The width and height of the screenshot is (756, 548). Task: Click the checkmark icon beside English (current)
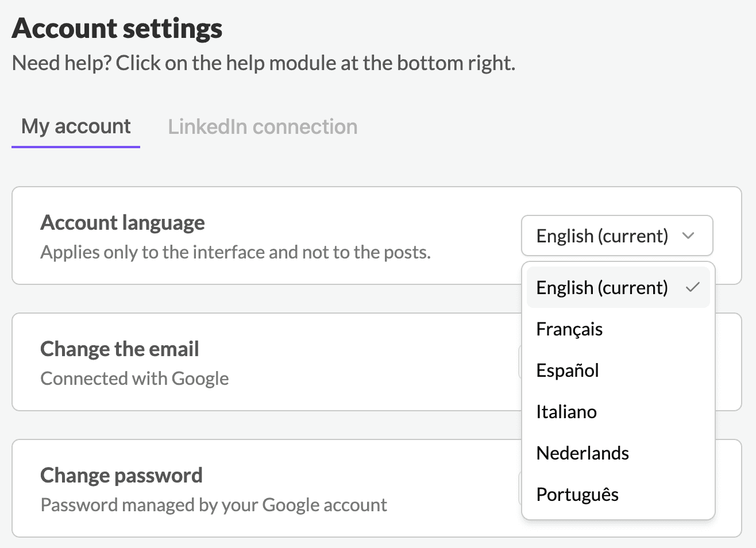[693, 287]
